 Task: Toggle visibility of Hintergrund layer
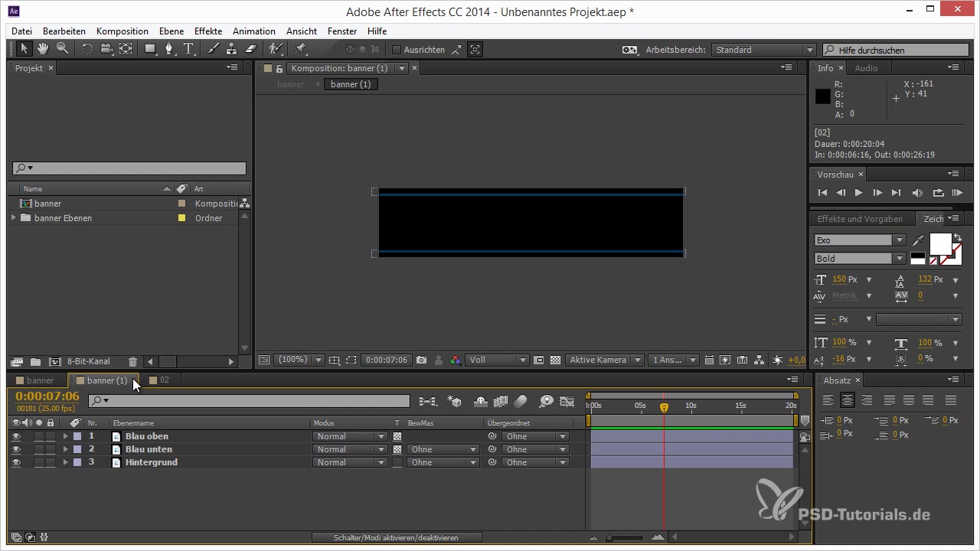pos(16,462)
